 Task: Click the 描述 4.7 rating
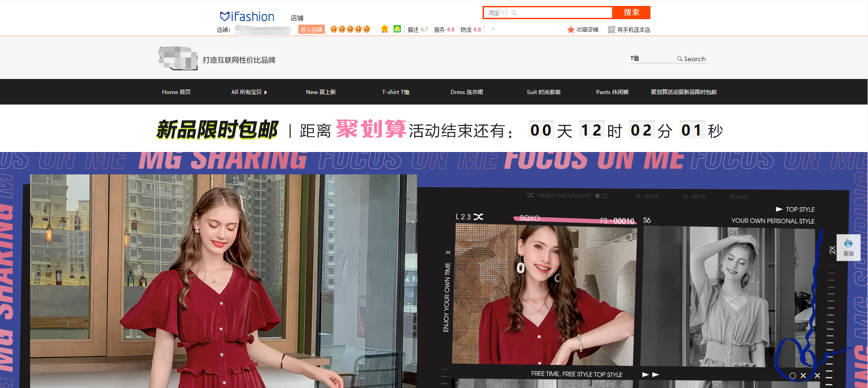click(x=418, y=30)
